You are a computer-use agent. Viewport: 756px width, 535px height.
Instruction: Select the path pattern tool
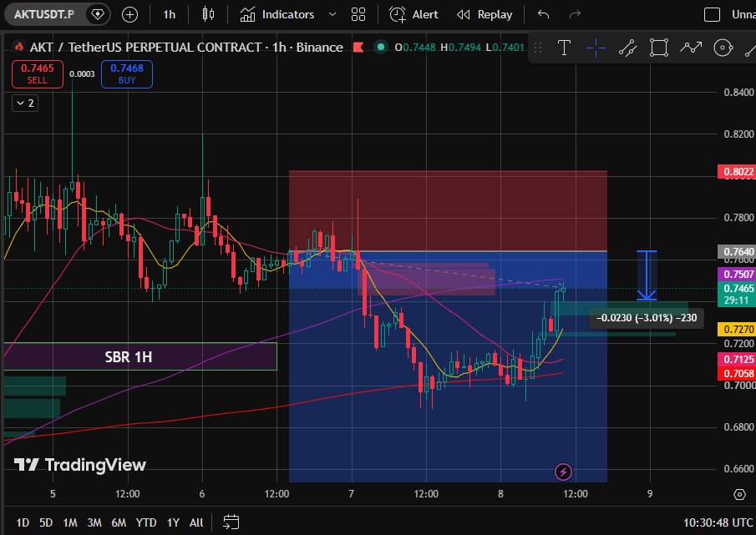(x=691, y=48)
